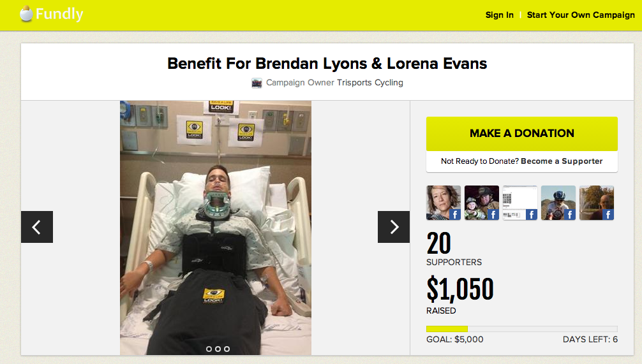Screen dimensions: 642x364
Task: Advance to next photo with right arrow
Action: [x=394, y=227]
